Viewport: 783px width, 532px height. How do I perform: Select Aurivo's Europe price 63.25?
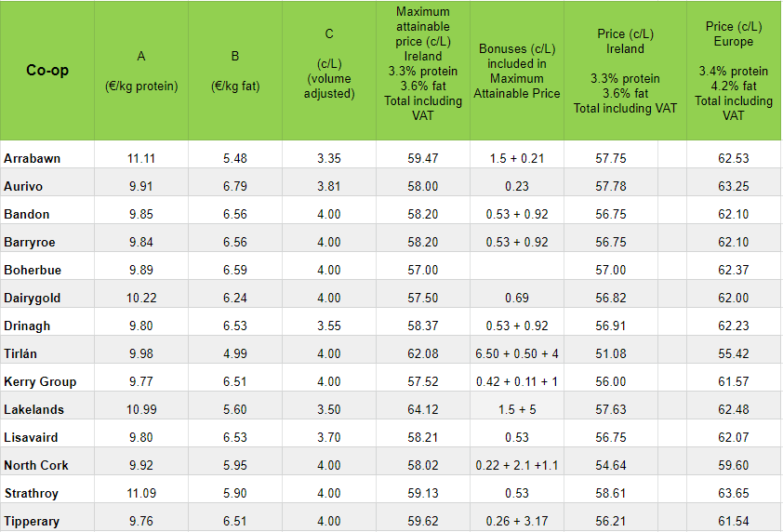(x=734, y=186)
